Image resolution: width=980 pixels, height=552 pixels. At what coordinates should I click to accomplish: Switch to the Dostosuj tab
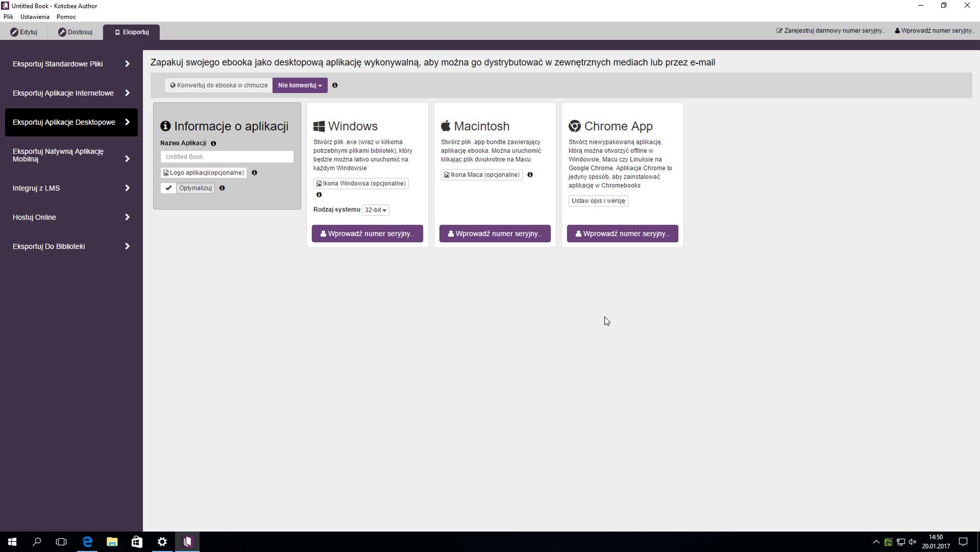coord(75,32)
